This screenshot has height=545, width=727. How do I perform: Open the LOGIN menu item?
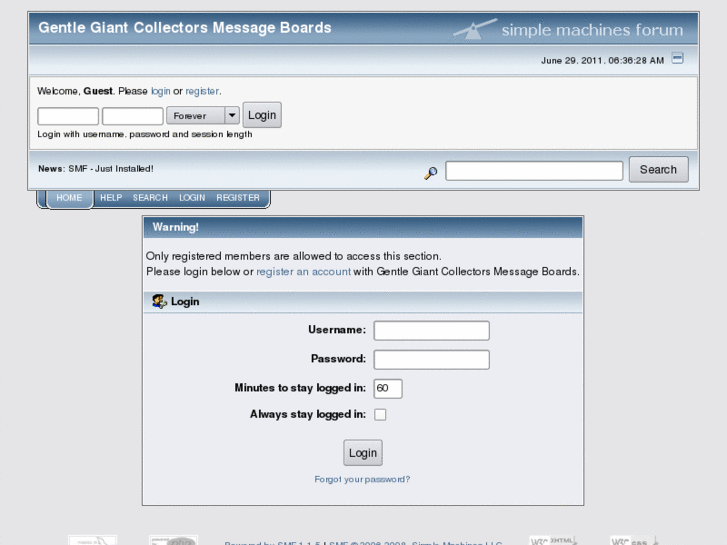(x=192, y=198)
